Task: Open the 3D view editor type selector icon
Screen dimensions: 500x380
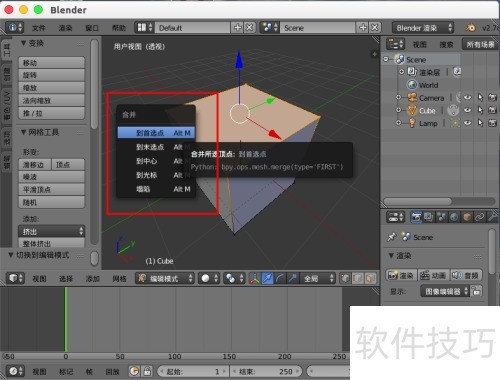Action: (16, 278)
